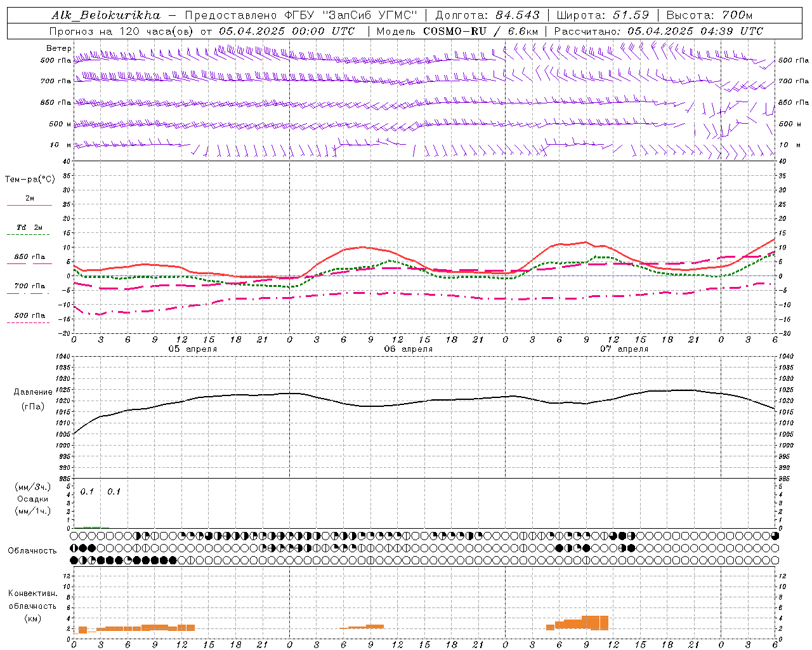Click the Давление pressure chart label

pyautogui.click(x=33, y=392)
